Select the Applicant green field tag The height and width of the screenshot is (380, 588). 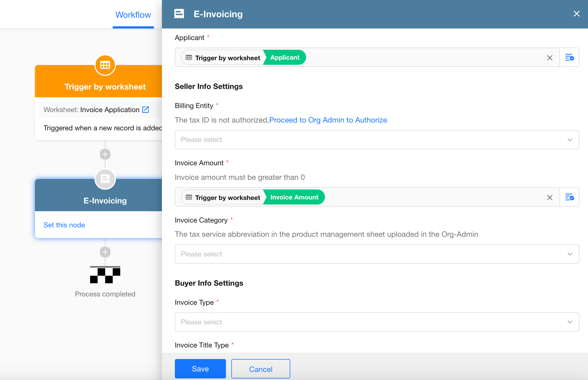[285, 58]
